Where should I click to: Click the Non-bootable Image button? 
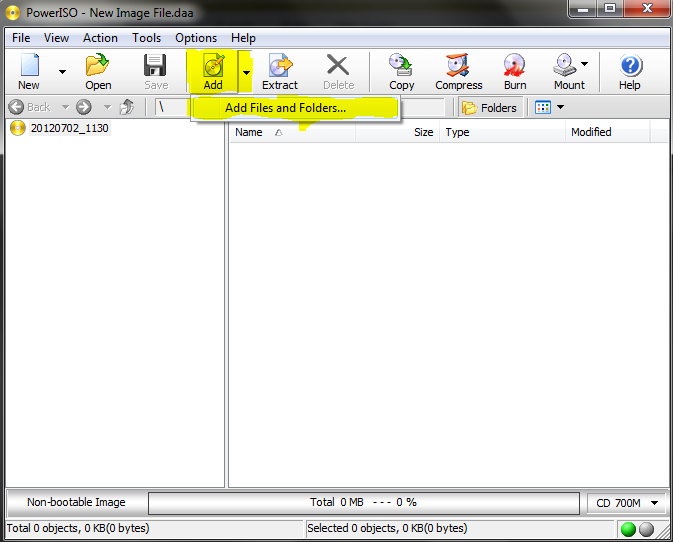[76, 502]
